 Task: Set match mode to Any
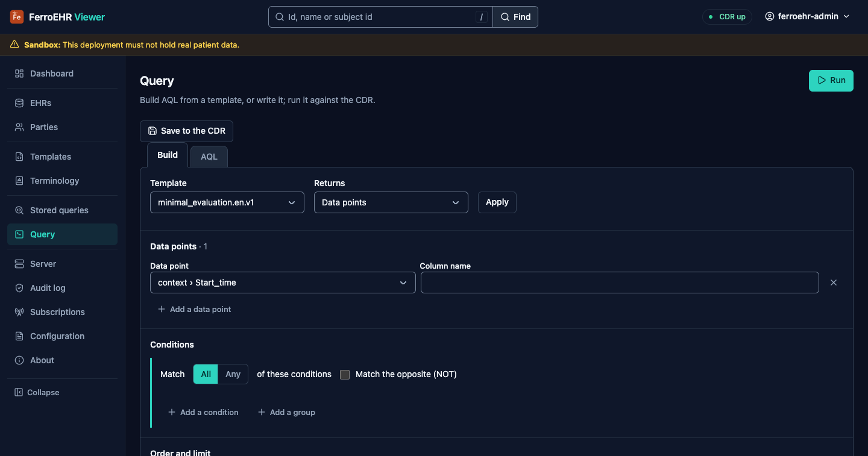pos(233,374)
